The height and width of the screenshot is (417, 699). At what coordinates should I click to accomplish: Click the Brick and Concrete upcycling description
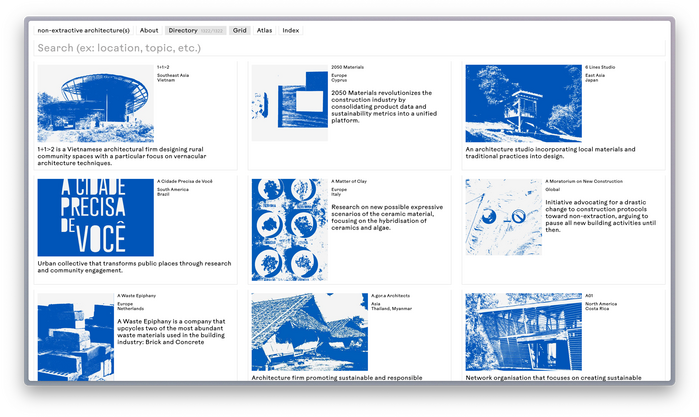[x=171, y=331]
